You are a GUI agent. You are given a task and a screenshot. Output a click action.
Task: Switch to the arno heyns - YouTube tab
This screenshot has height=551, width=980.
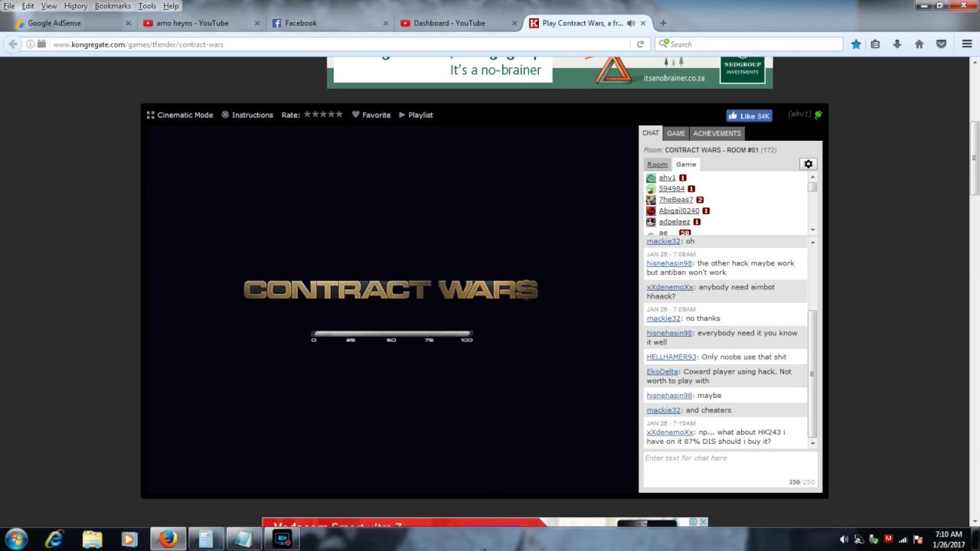click(x=199, y=23)
